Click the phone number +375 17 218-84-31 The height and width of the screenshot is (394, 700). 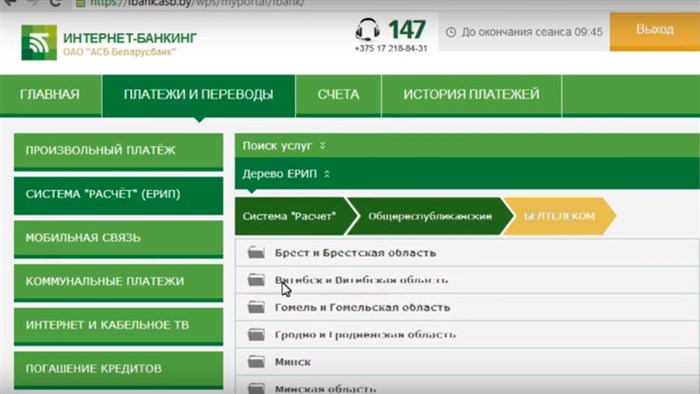click(391, 48)
